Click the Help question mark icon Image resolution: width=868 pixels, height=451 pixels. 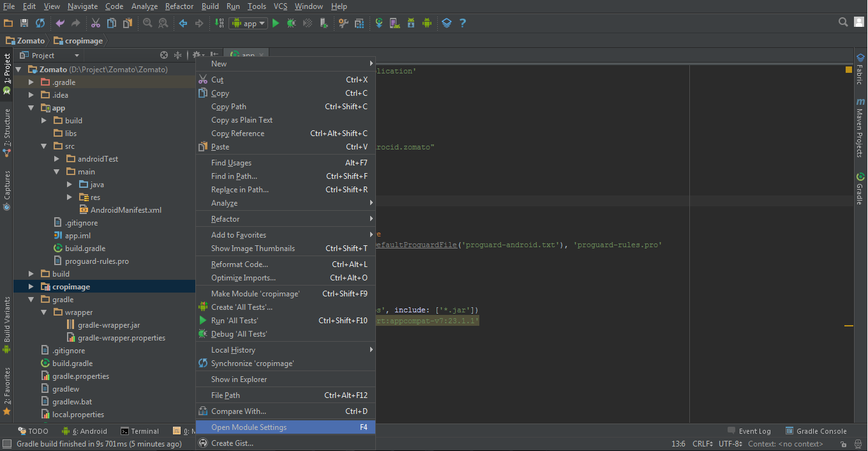[463, 23]
